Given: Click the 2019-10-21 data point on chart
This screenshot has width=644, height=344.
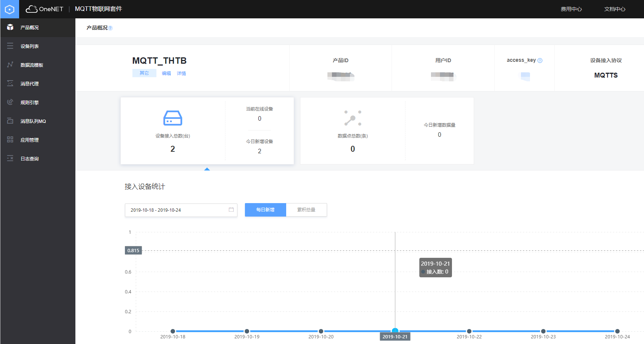Looking at the screenshot, I should click(x=395, y=331).
